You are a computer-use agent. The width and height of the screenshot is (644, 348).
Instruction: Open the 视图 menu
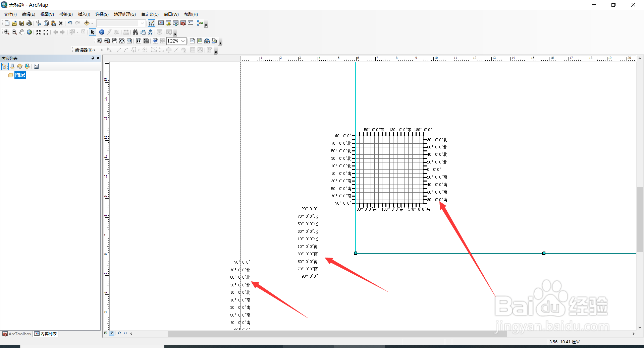[47, 14]
